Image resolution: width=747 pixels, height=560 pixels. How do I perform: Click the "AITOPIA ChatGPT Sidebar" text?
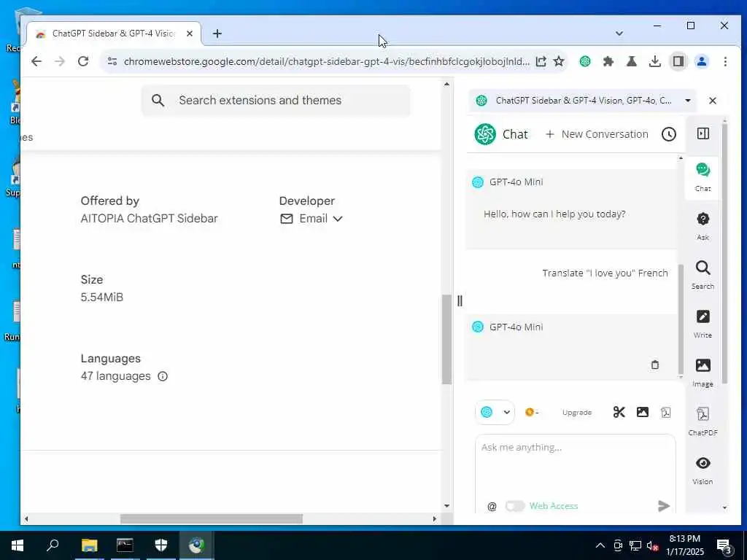tap(149, 219)
